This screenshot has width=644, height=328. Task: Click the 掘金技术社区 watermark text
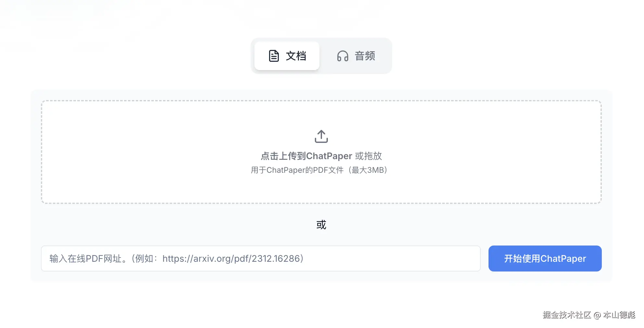pos(567,315)
